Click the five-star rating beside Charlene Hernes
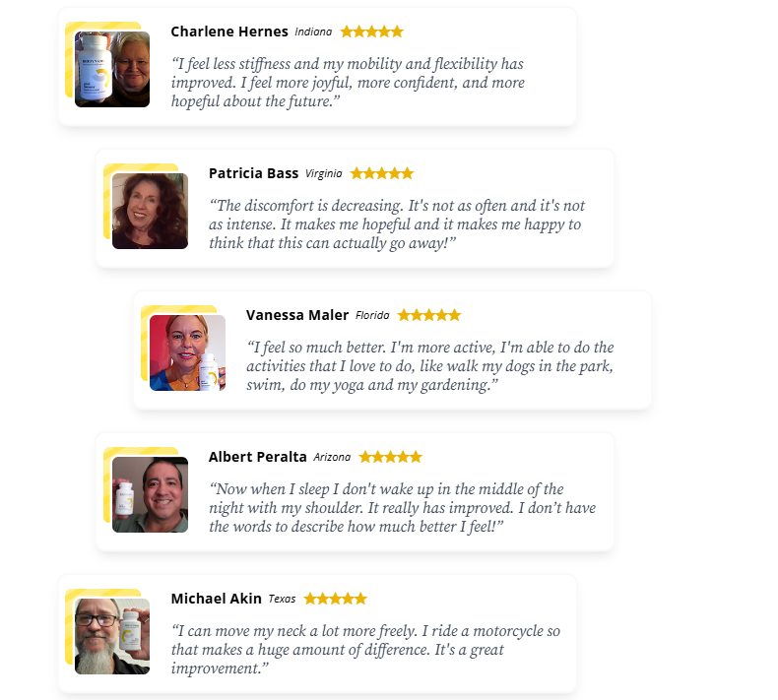 pos(371,32)
